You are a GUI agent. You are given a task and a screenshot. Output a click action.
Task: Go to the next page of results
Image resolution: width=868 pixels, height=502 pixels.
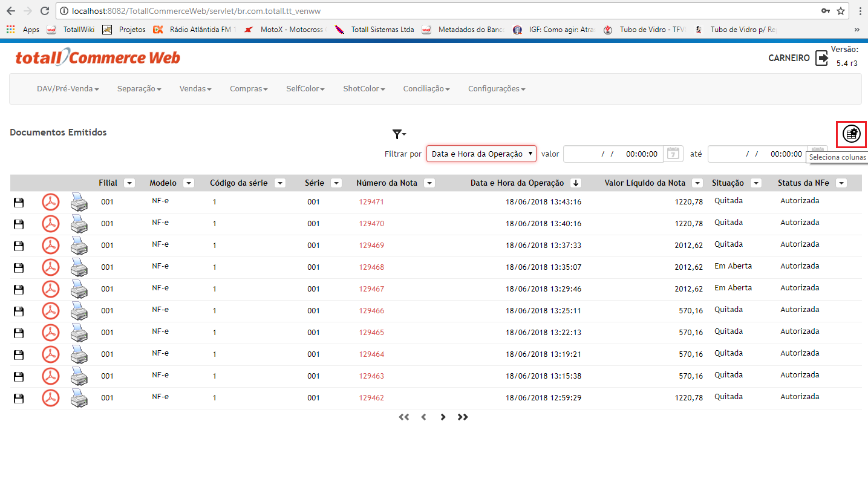[x=443, y=417]
